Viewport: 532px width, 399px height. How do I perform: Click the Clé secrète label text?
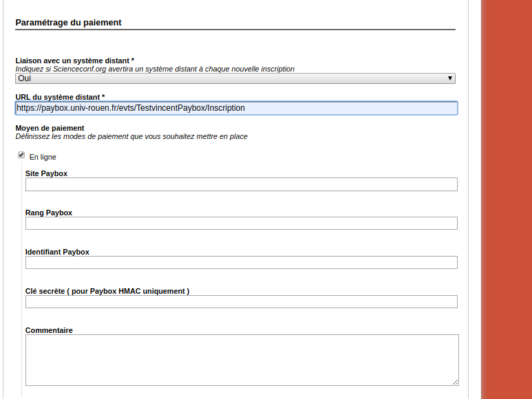(x=107, y=292)
